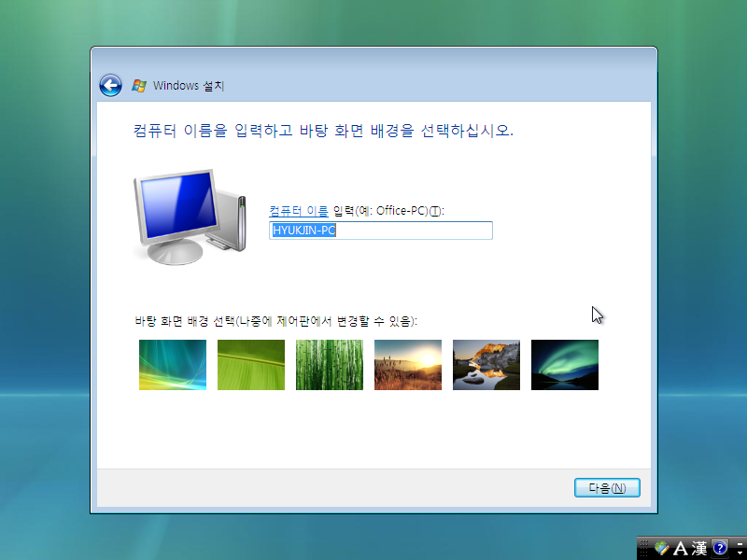Select the bamboo forest wallpaper

coord(330,365)
